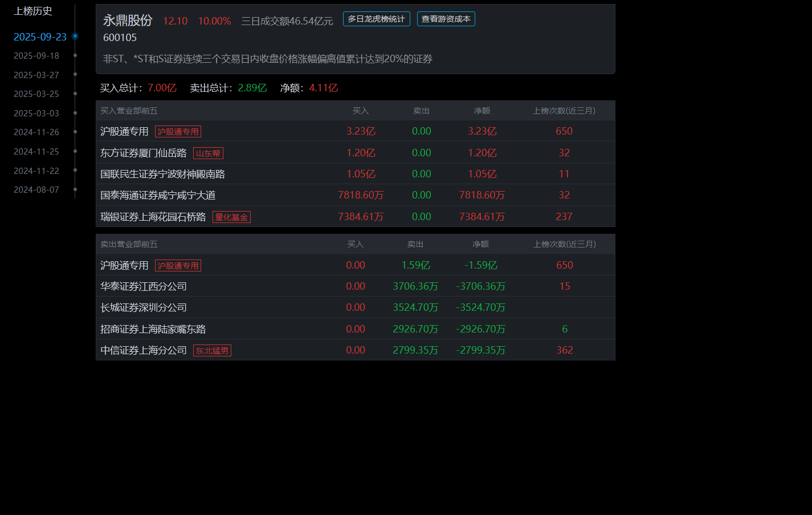Select history date 2024-11-25
812x515 pixels.
tap(36, 152)
